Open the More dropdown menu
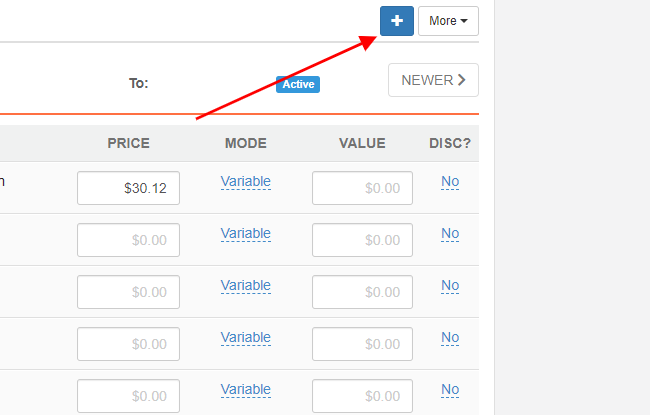The height and width of the screenshot is (415, 650). (448, 21)
